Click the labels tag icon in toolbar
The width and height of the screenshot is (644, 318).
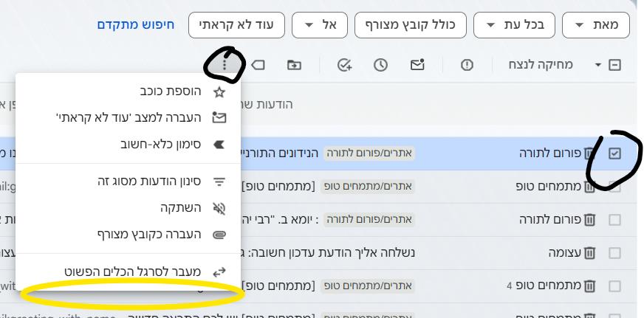[258, 65]
